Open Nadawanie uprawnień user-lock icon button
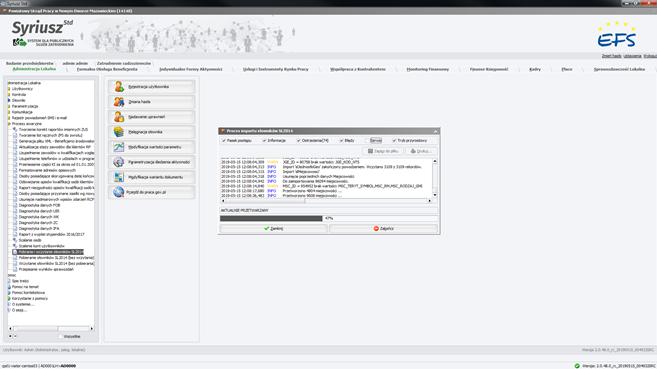This screenshot has width=657, height=369. coord(152,117)
